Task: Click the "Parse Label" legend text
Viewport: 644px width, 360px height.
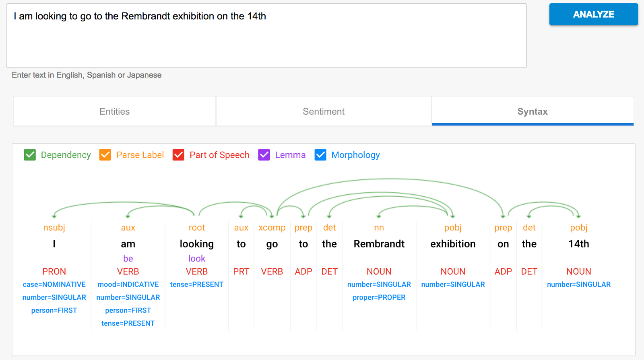Action: click(140, 155)
